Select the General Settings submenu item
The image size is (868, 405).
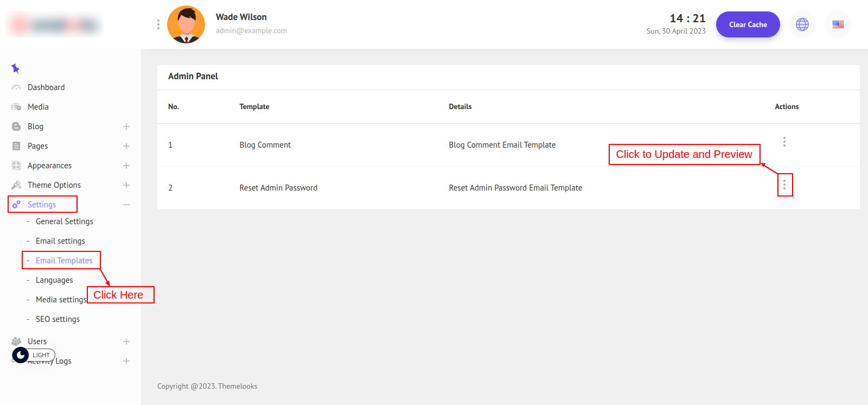pos(64,222)
